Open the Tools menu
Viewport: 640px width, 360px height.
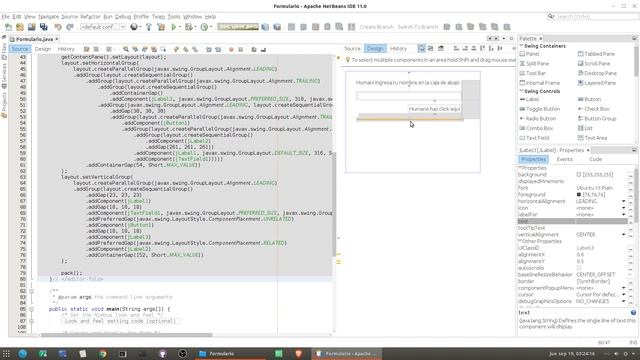[174, 17]
